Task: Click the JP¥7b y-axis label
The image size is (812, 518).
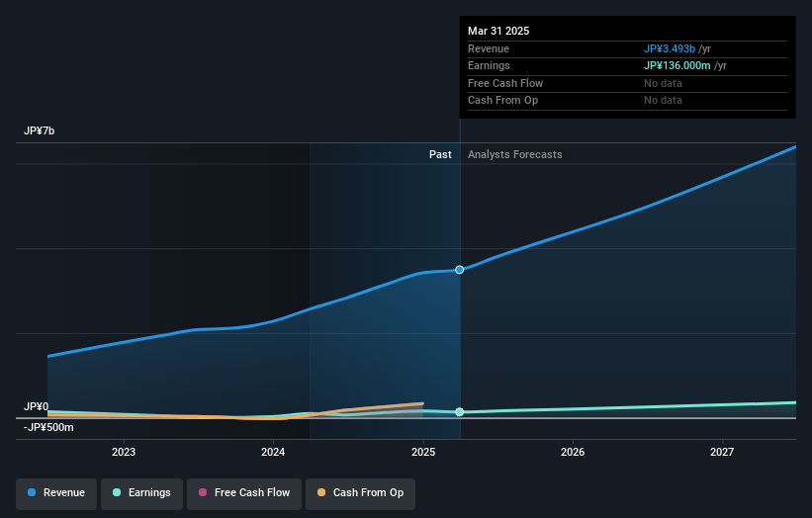Action: (39, 130)
